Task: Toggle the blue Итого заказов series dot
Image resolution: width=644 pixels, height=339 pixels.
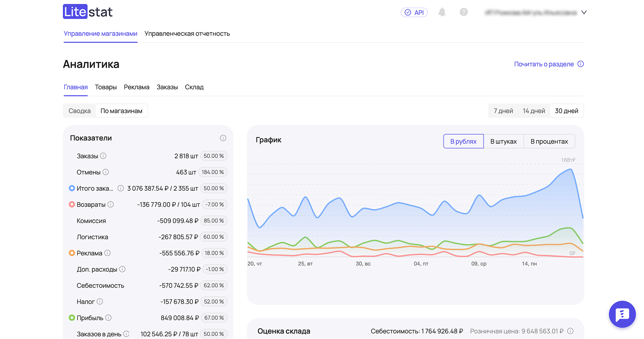Action: point(72,188)
